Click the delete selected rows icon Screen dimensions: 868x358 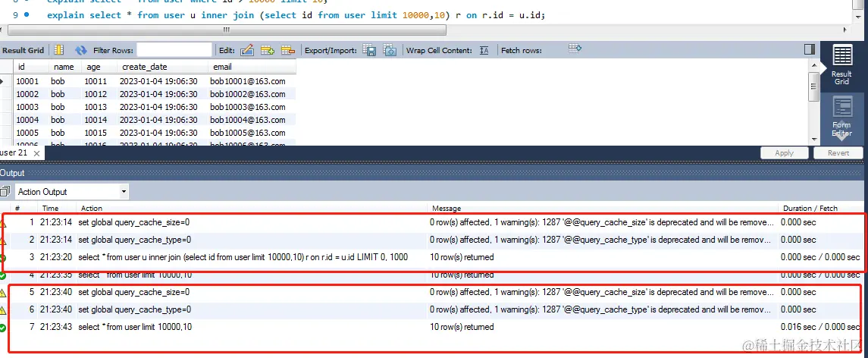tap(288, 50)
